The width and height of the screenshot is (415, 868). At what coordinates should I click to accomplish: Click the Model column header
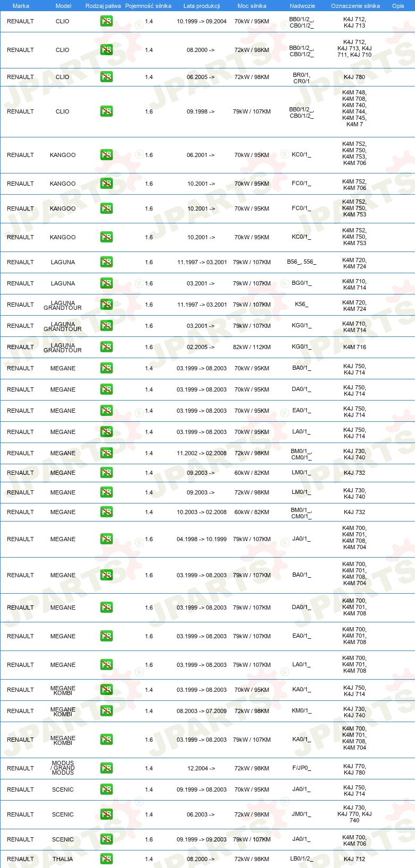63,6
